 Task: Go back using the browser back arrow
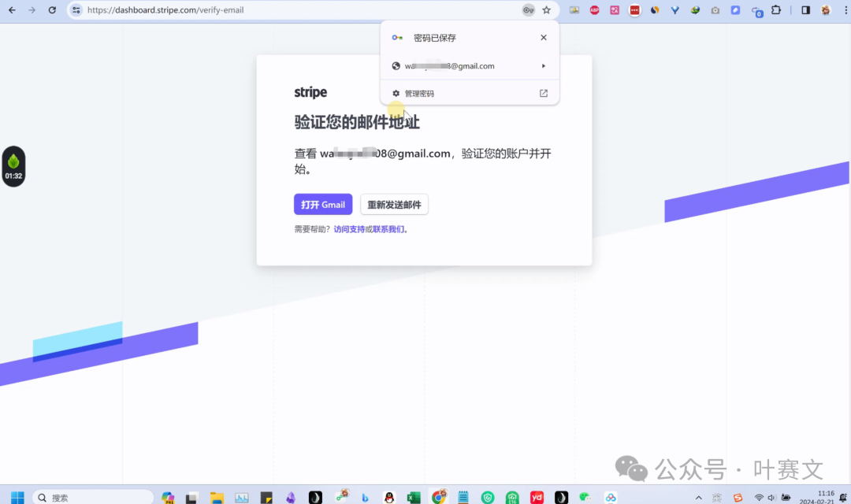coord(12,10)
